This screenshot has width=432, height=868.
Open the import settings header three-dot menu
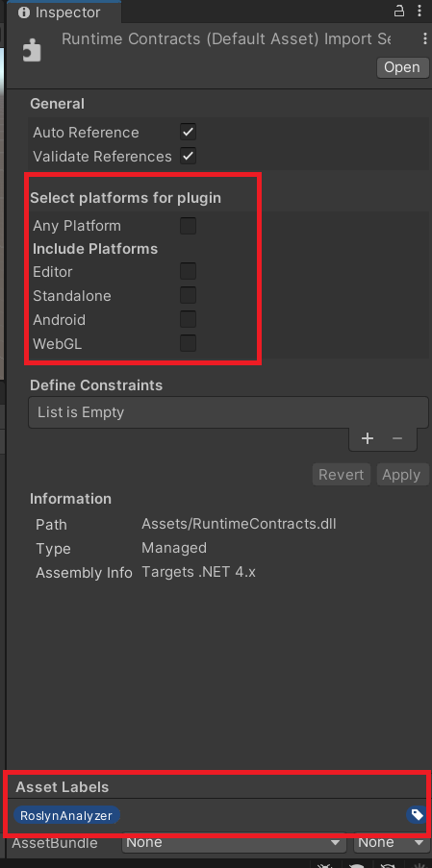pyautogui.click(x=424, y=38)
